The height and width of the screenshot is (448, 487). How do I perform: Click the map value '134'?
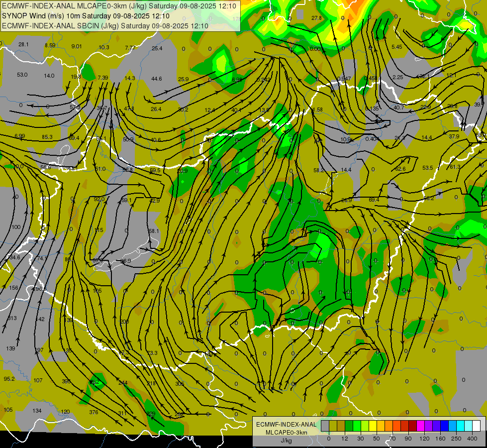tap(37, 411)
